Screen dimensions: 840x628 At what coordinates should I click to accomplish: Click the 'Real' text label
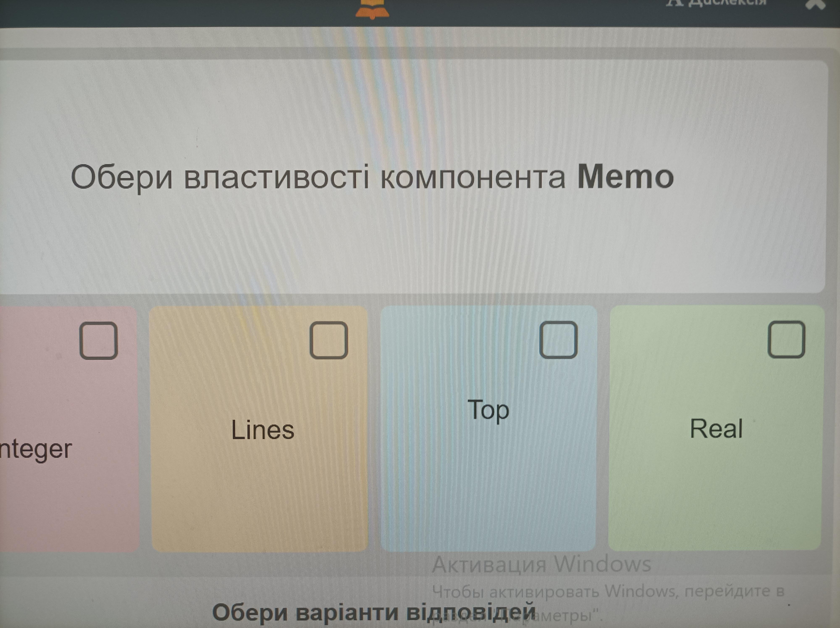715,429
